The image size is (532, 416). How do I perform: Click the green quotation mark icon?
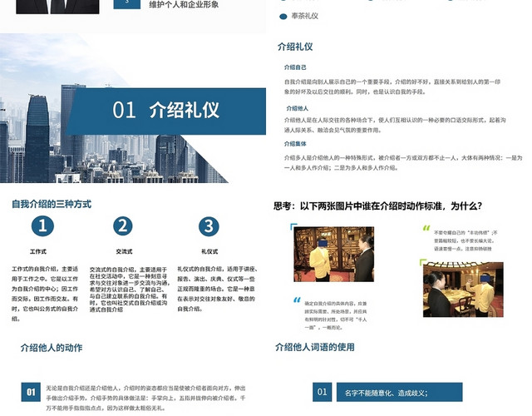click(x=426, y=228)
